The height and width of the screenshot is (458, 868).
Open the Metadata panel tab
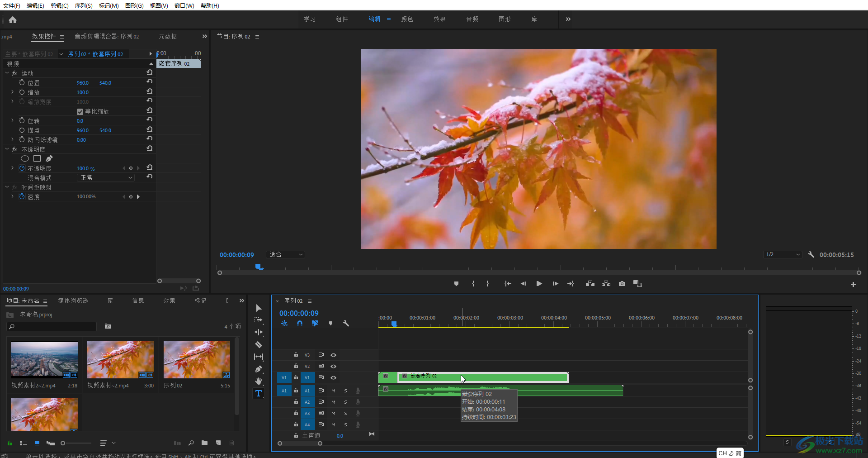[x=168, y=36]
